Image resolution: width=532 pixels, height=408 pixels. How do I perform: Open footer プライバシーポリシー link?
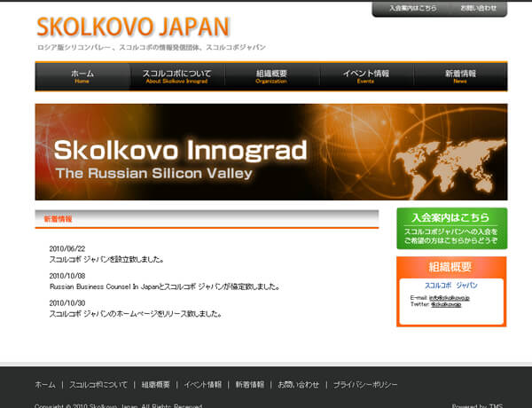click(365, 385)
